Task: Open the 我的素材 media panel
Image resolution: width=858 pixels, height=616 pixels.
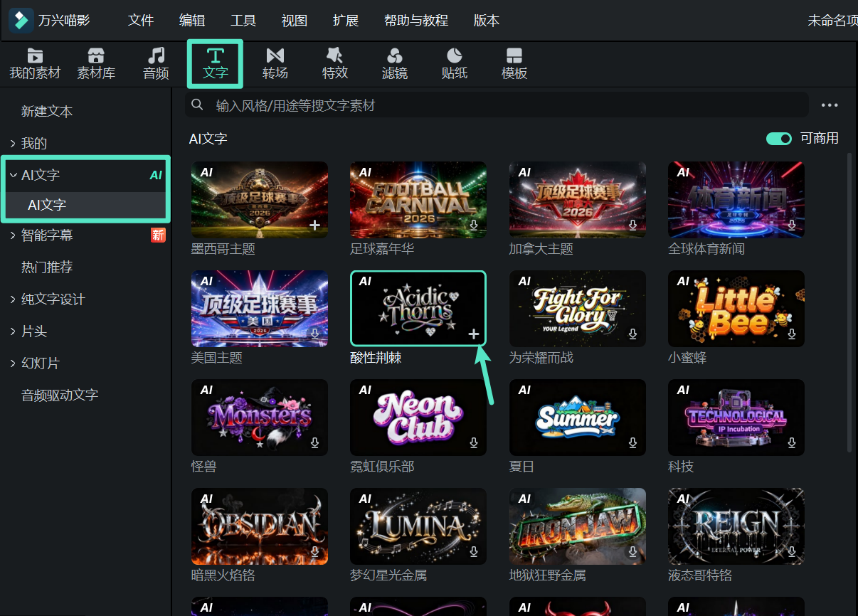Action: tap(35, 63)
